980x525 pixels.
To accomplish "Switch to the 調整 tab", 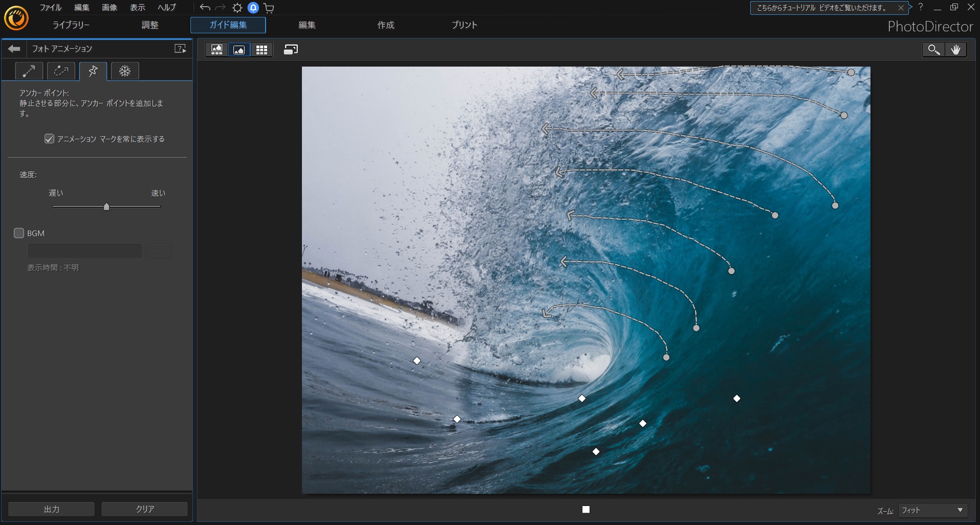I will [x=150, y=25].
